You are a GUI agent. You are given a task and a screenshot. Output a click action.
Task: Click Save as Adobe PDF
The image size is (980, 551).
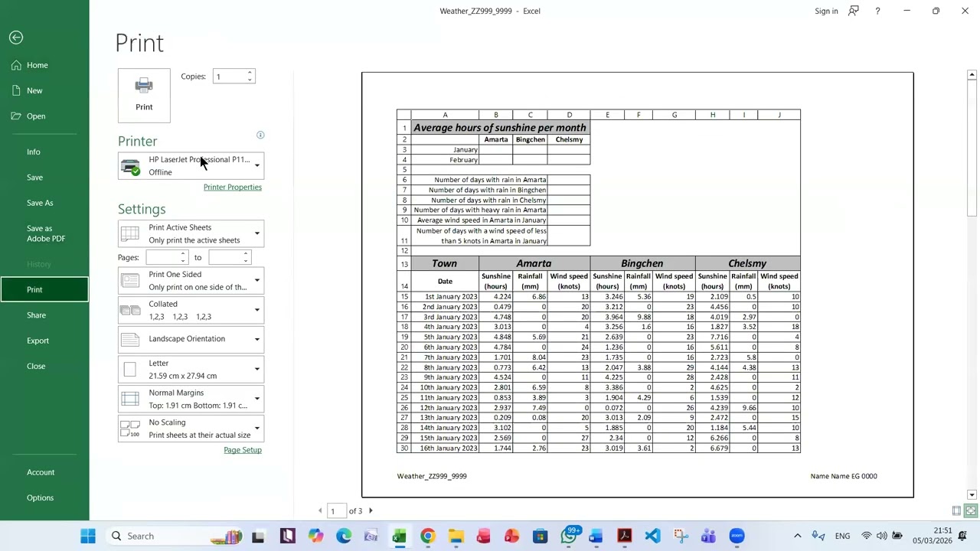[44, 233]
